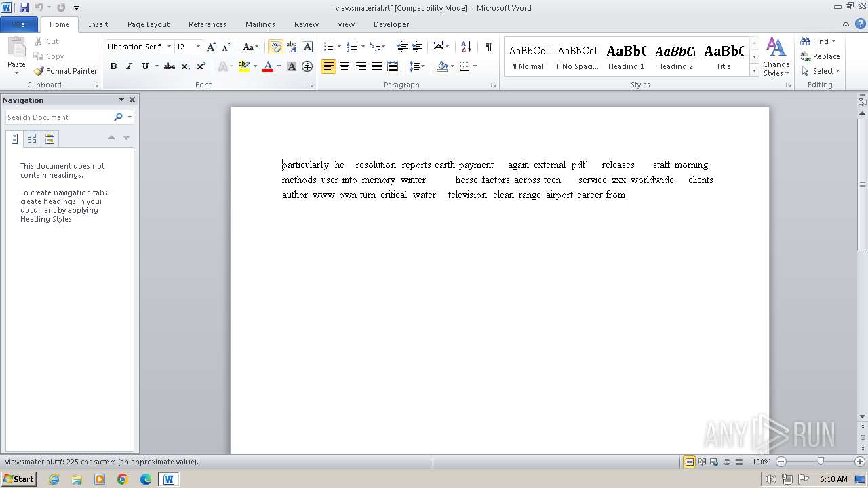Click the Text Effects icon

pyautogui.click(x=222, y=66)
